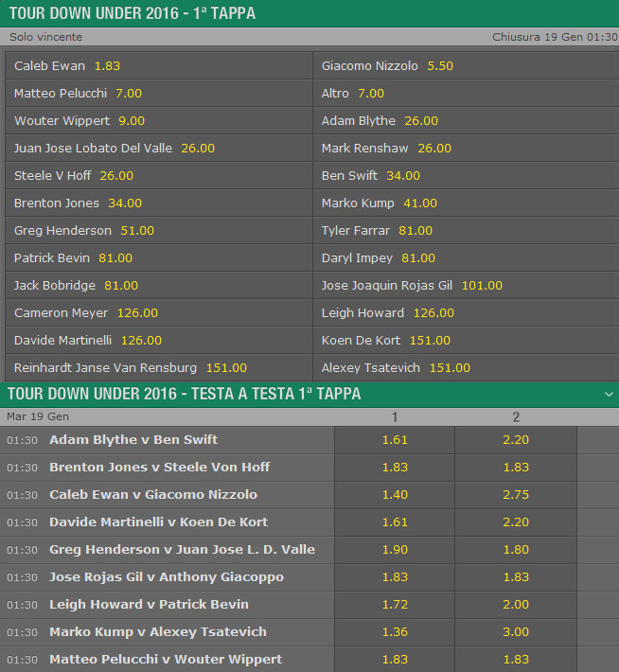Image resolution: width=619 pixels, height=672 pixels.
Task: Open Greg Henderson v Juan Jose L. D. Valle
Action: (182, 549)
